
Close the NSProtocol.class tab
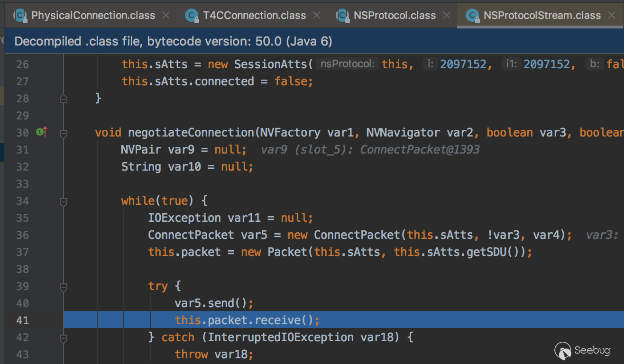447,16
